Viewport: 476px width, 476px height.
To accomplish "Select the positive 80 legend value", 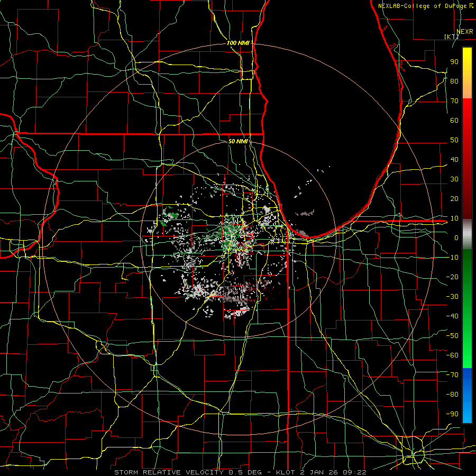I will tap(454, 81).
